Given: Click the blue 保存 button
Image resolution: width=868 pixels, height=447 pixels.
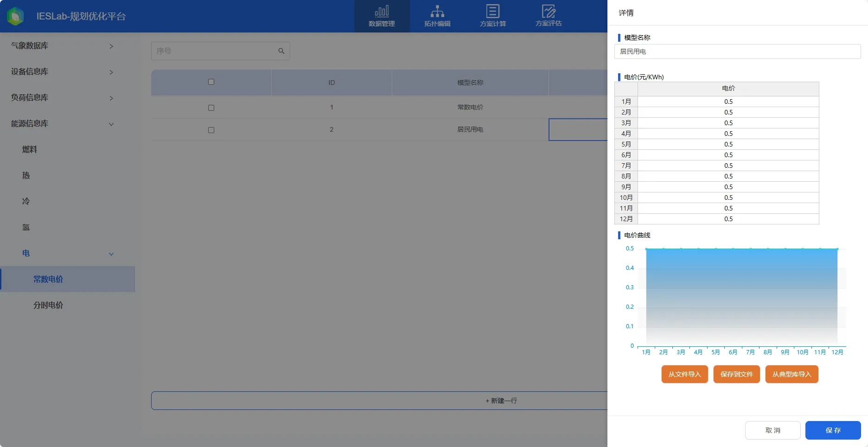Looking at the screenshot, I should [833, 430].
